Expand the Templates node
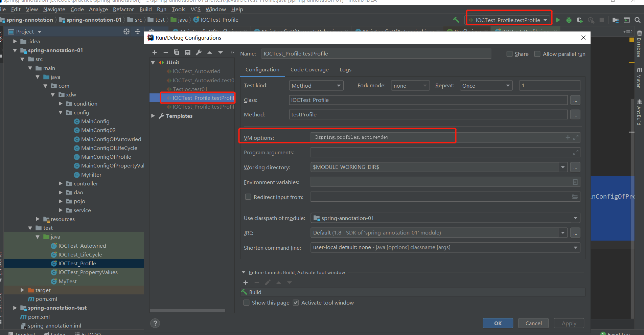Screen dimensions: 644x335 click(x=153, y=116)
